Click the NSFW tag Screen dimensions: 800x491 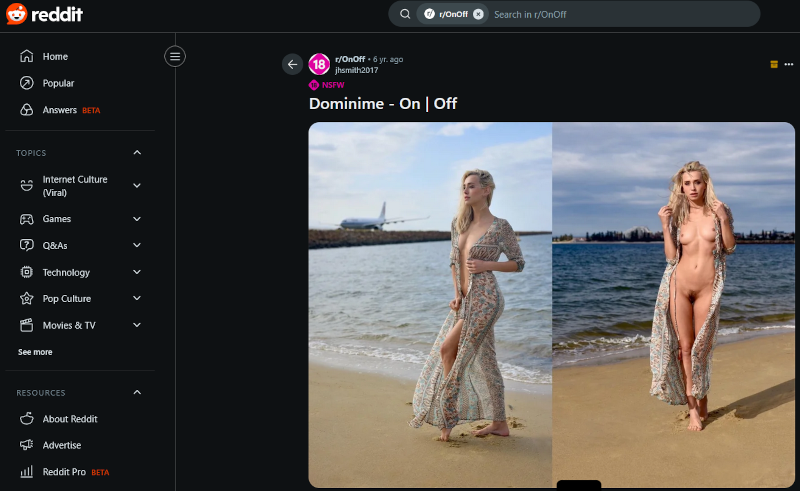pyautogui.click(x=327, y=85)
